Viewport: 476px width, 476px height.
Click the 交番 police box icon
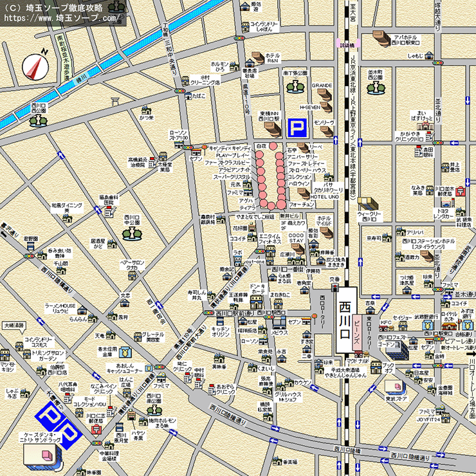[335, 287]
